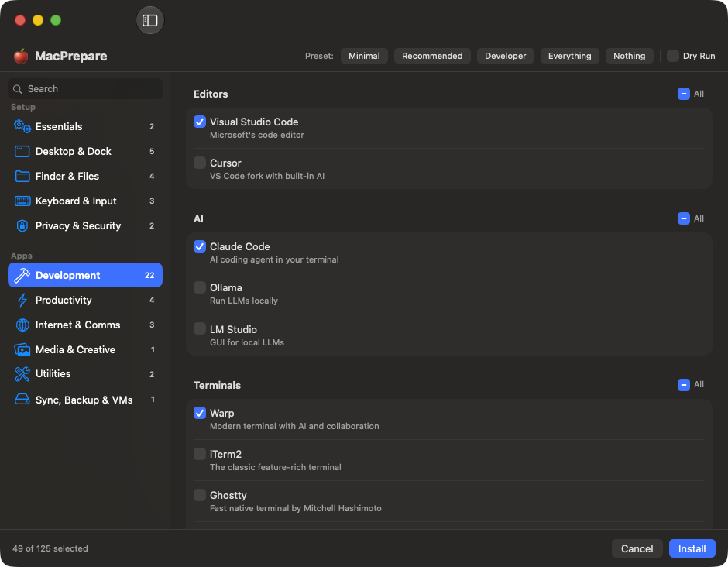This screenshot has width=728, height=567.
Task: Click the Install button
Action: 692,548
